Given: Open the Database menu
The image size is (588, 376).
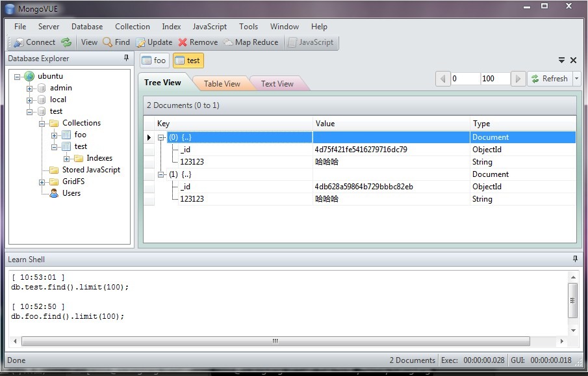Looking at the screenshot, I should pyautogui.click(x=87, y=27).
